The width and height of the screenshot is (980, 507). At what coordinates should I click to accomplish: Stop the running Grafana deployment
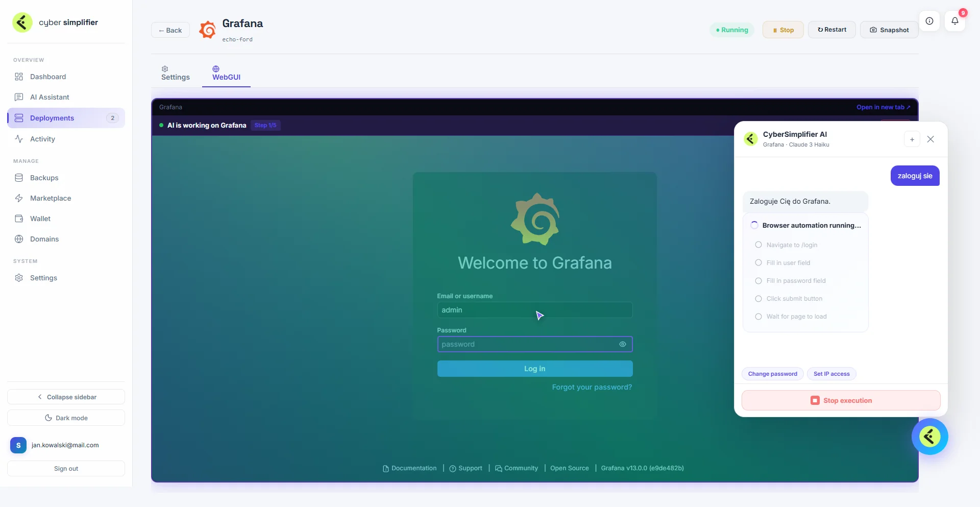[x=783, y=30]
